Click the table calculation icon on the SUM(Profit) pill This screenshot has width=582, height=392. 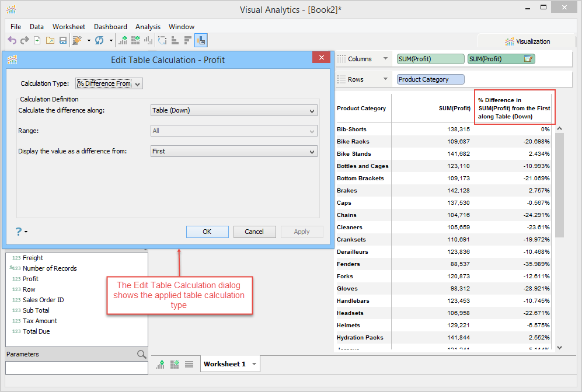pos(528,59)
